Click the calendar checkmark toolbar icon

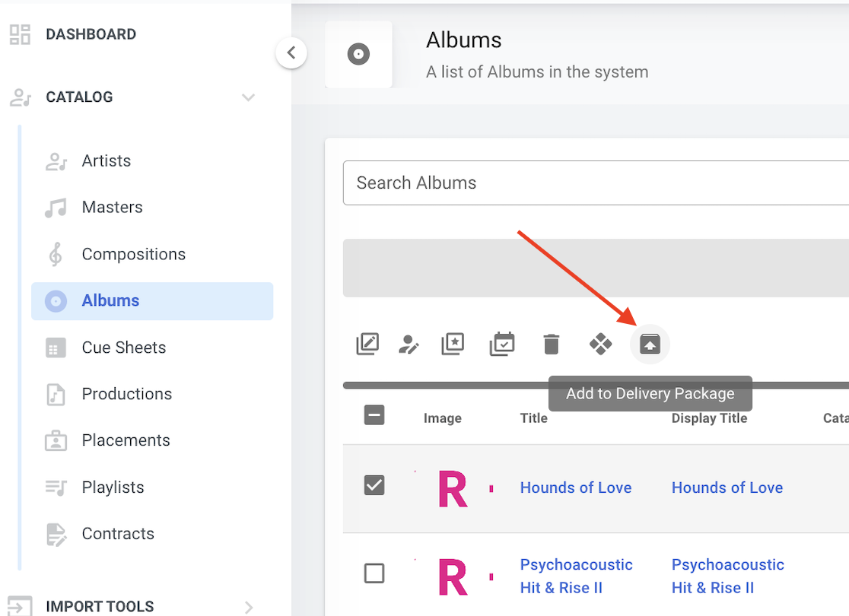click(x=502, y=345)
